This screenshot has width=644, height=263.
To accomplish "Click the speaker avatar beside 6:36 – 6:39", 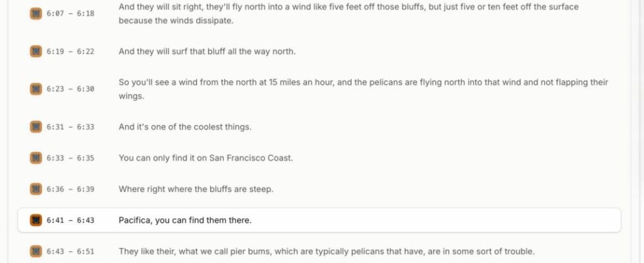I will (36, 189).
